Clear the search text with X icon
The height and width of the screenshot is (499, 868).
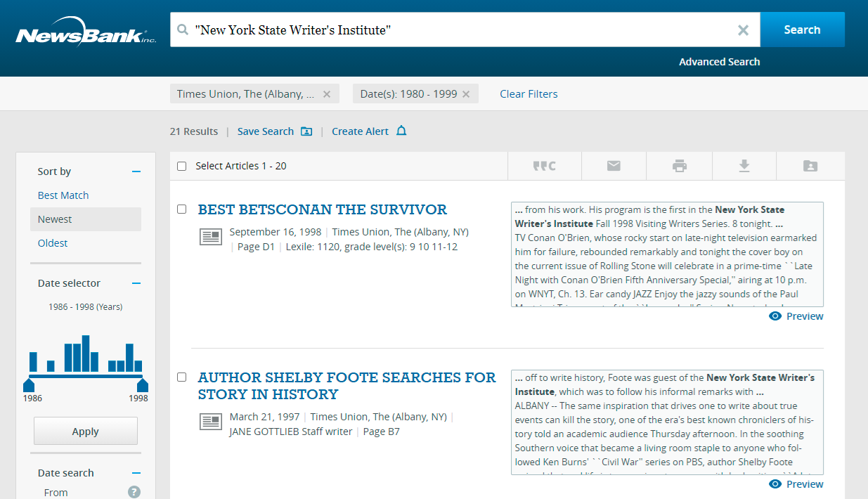point(743,30)
